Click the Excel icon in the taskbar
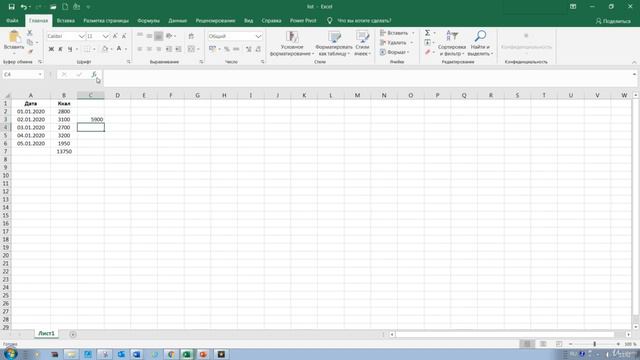 [x=187, y=354]
